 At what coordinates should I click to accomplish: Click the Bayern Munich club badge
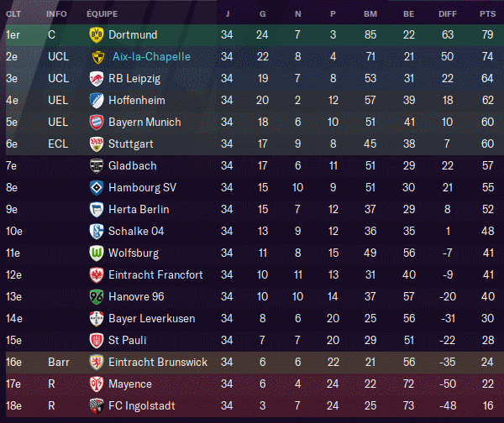pos(96,123)
